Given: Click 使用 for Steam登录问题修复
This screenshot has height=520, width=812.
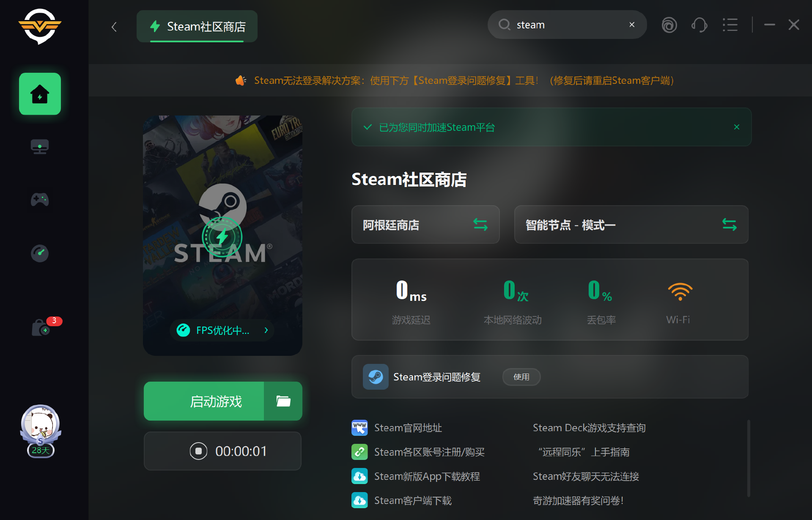Looking at the screenshot, I should click(x=521, y=377).
